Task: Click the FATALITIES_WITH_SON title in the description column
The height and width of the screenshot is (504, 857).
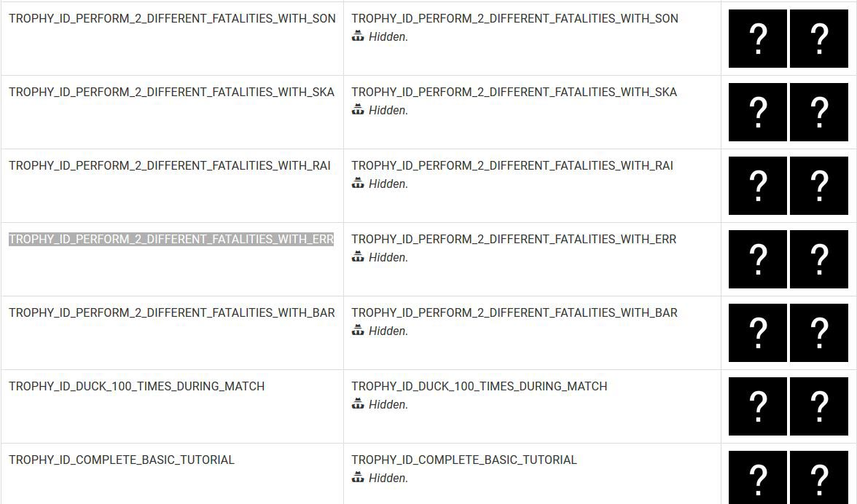Action: click(514, 19)
